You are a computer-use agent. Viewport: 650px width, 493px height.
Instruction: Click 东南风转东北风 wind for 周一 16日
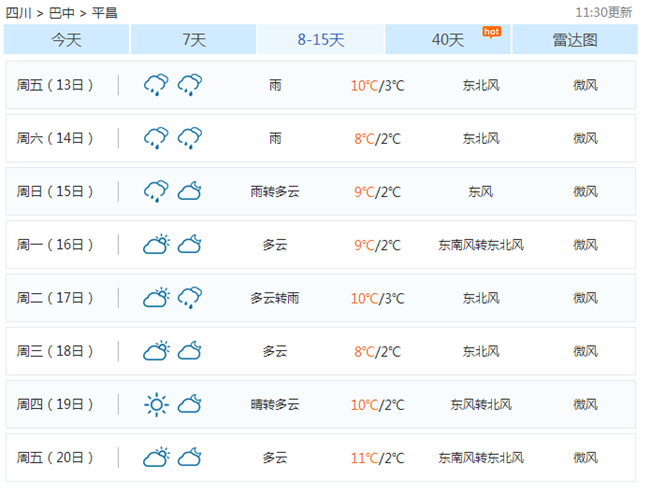tap(481, 245)
